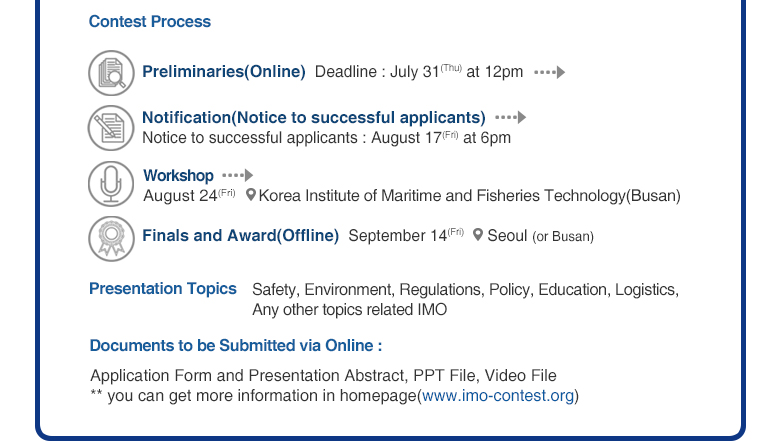Screen dimensions: 780x441
Task: Click the map pin beside Korea Institute
Action: coord(251,195)
